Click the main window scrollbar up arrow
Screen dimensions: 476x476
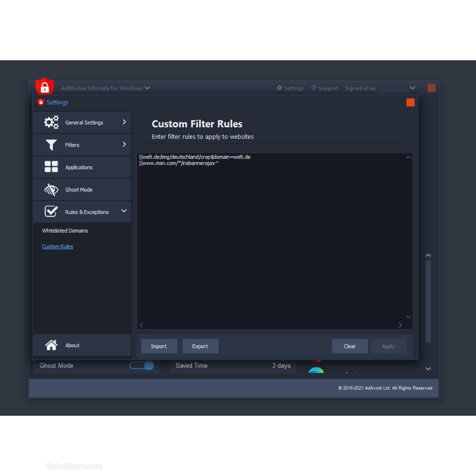point(428,255)
